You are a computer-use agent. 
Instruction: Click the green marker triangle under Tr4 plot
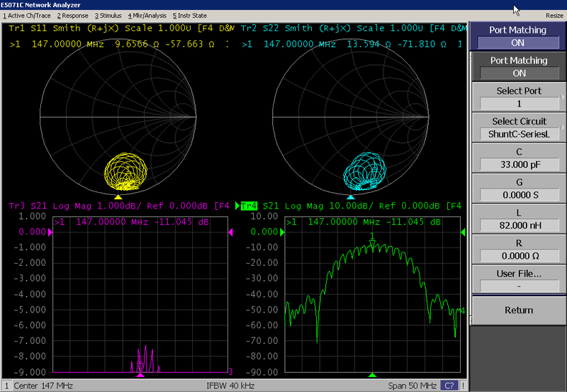coord(373,375)
